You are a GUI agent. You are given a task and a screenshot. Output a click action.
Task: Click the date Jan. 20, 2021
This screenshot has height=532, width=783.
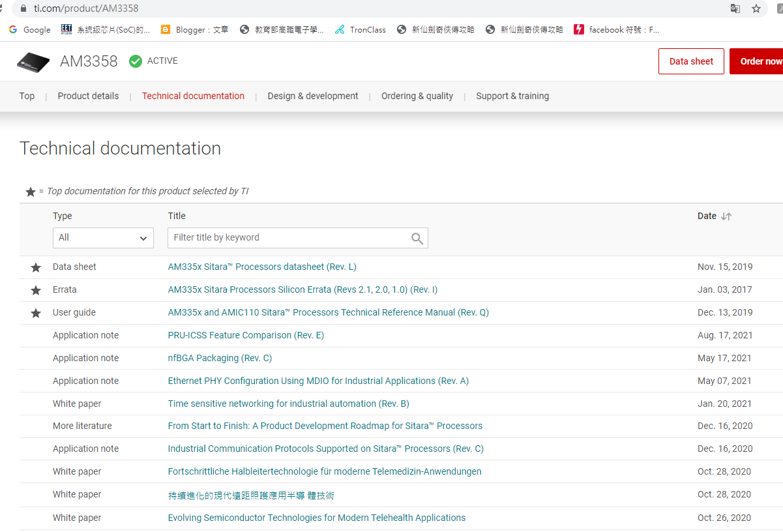[x=724, y=404]
